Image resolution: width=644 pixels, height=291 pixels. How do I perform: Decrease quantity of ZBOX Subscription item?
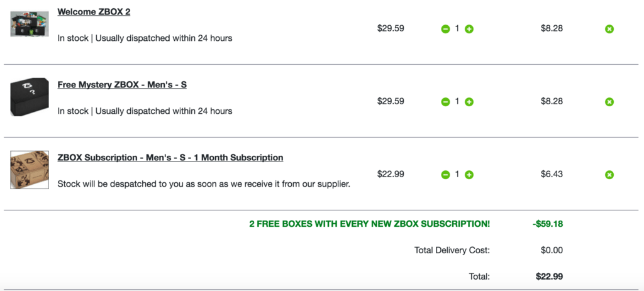coord(445,175)
